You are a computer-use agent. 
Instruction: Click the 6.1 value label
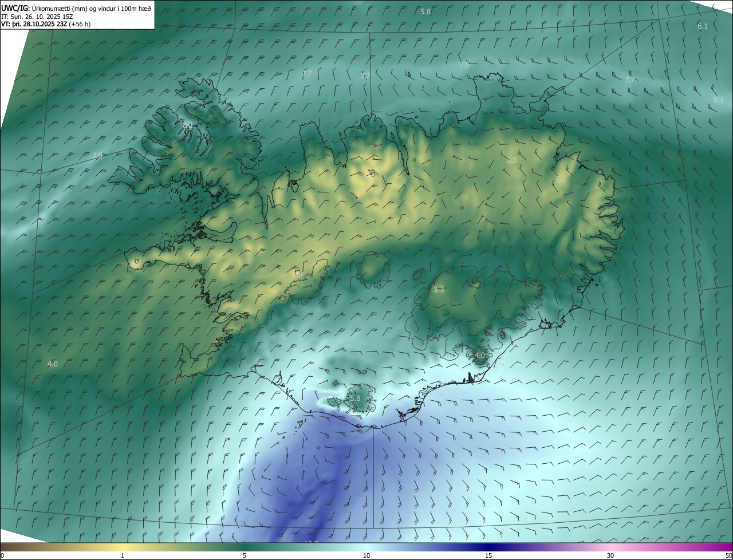[703, 26]
